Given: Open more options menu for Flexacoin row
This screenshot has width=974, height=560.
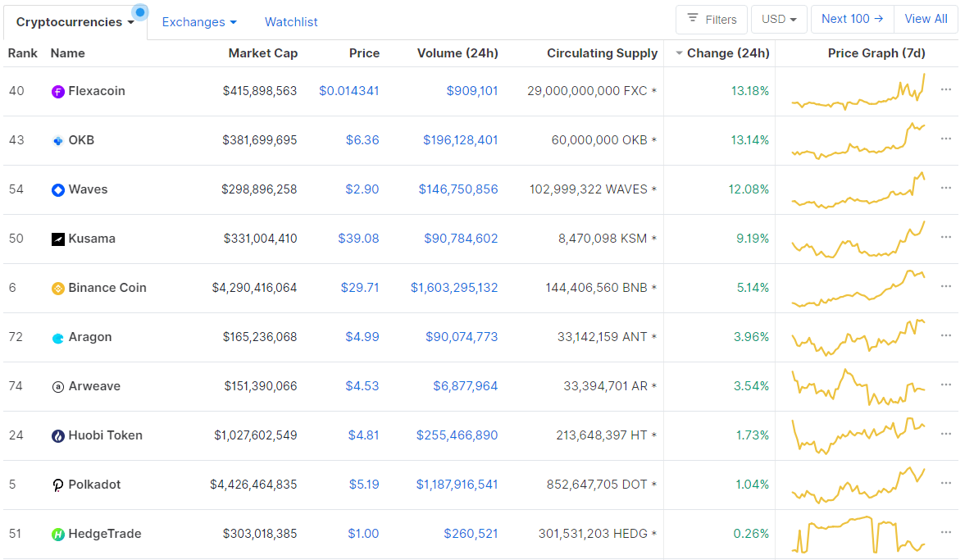Looking at the screenshot, I should tap(946, 89).
